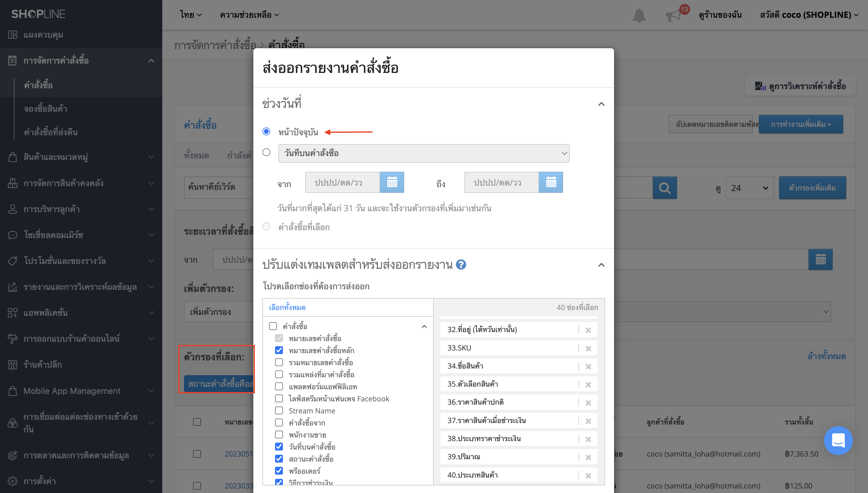Open สวัสดี coco account menu

[x=809, y=15]
